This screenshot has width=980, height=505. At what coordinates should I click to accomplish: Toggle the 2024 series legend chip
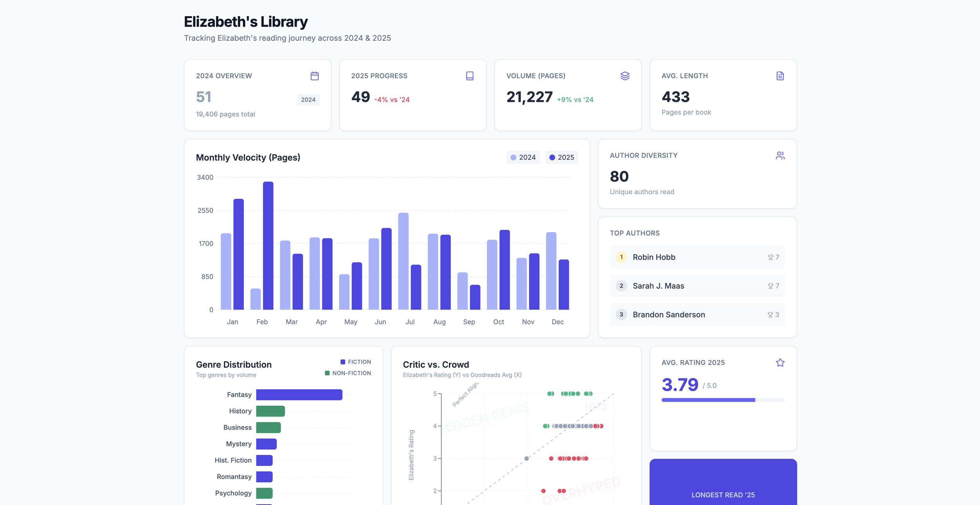pyautogui.click(x=523, y=157)
